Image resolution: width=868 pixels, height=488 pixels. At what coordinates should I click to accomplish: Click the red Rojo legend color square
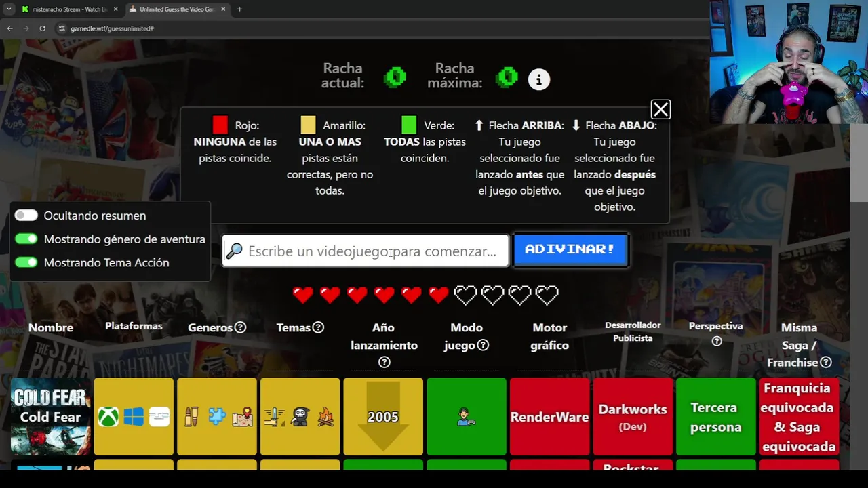(220, 125)
